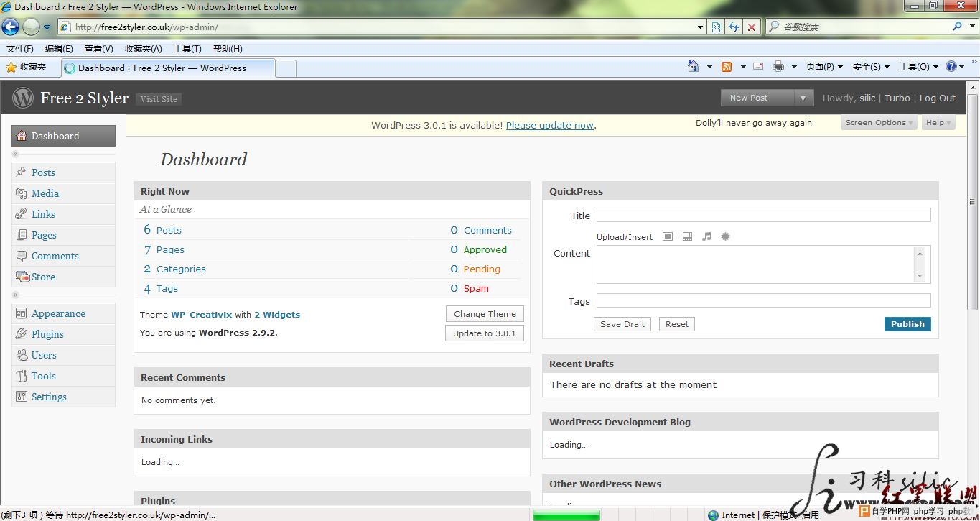Open the 页面(P) Page dropdown menu
The width and height of the screenshot is (980, 521).
coord(824,66)
